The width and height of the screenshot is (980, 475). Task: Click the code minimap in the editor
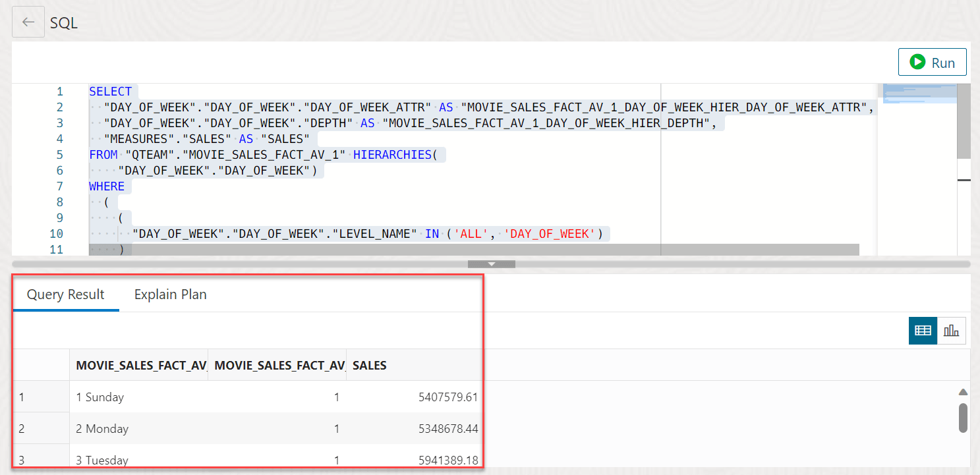(919, 96)
